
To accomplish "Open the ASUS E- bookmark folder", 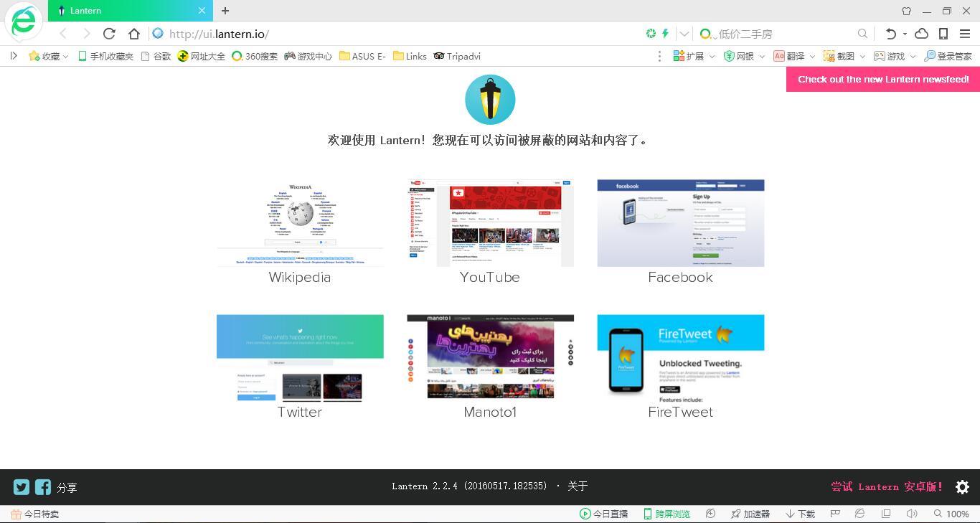I will pos(362,56).
